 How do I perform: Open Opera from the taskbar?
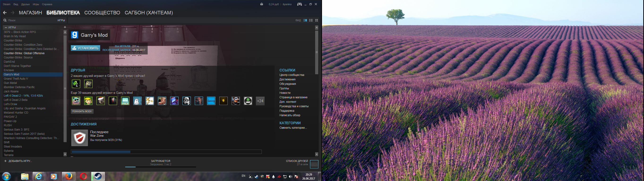(x=83, y=177)
